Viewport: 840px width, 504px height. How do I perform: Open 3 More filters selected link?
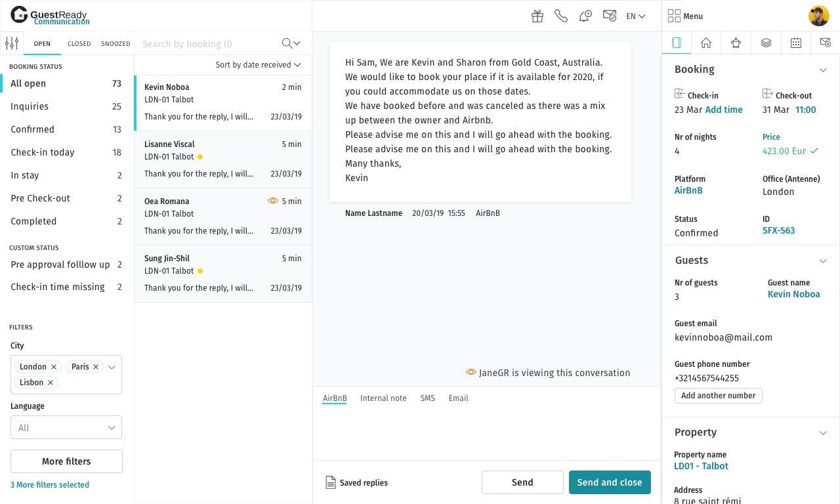50,485
